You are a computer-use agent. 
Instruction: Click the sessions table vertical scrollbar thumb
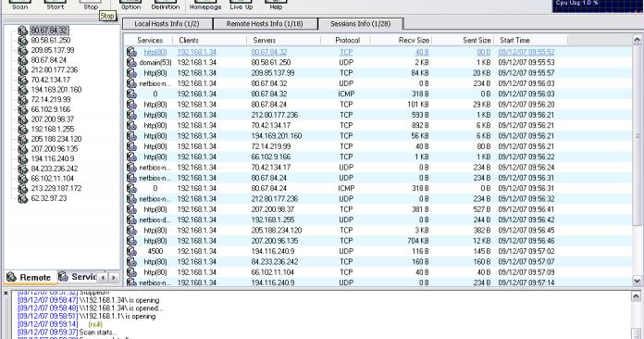[637, 135]
